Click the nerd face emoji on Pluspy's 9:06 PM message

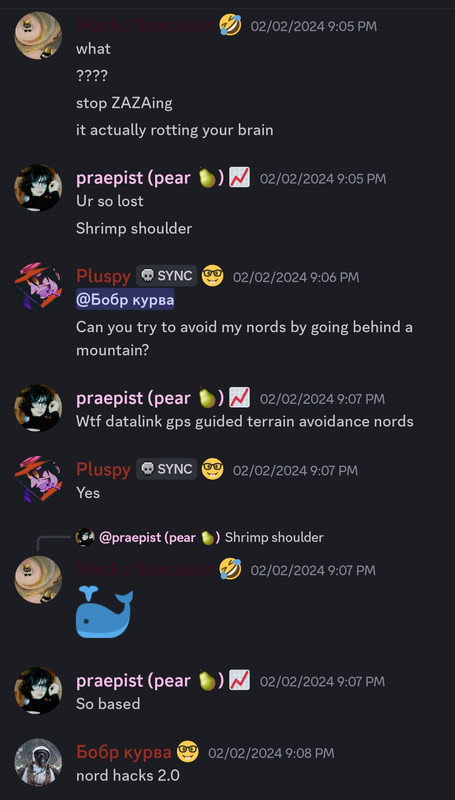[212, 276]
